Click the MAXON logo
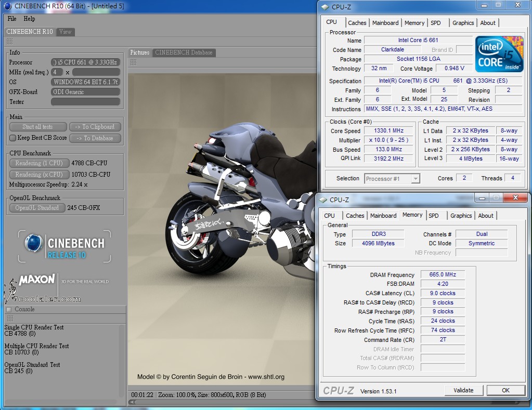 coord(36,280)
